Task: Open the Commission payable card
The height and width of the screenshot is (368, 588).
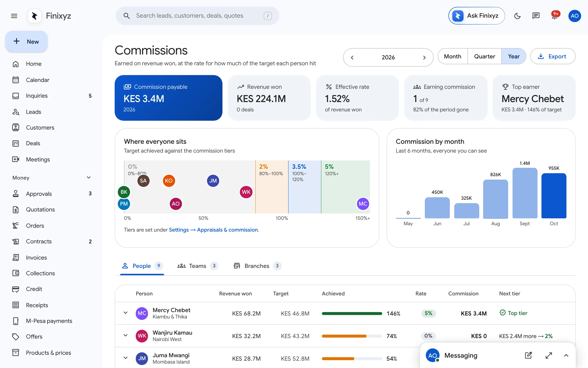Action: [169, 98]
